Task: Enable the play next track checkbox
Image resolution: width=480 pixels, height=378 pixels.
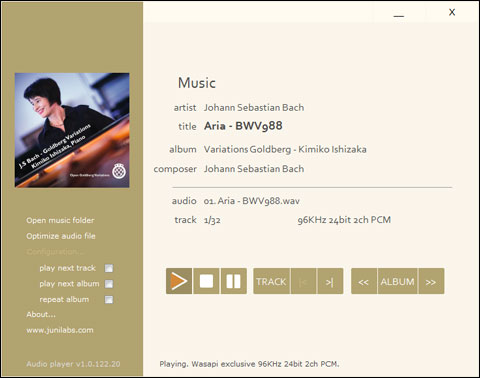Action: (x=109, y=268)
